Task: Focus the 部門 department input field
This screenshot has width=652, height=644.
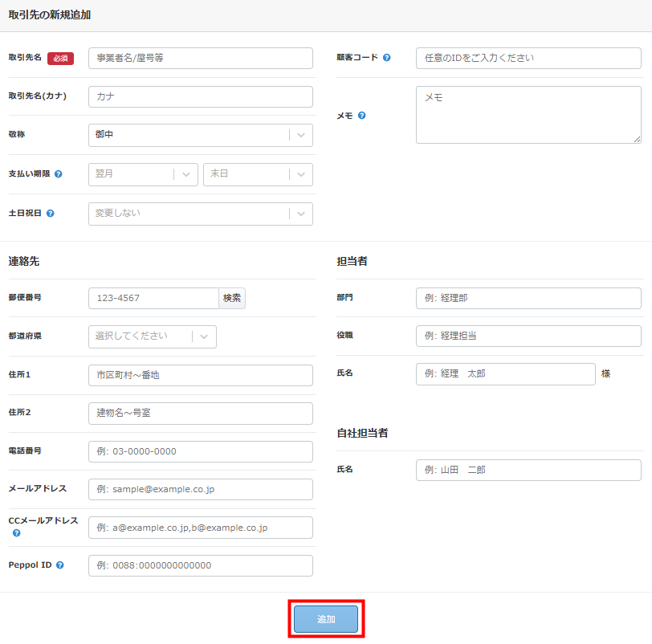Action: coord(528,298)
